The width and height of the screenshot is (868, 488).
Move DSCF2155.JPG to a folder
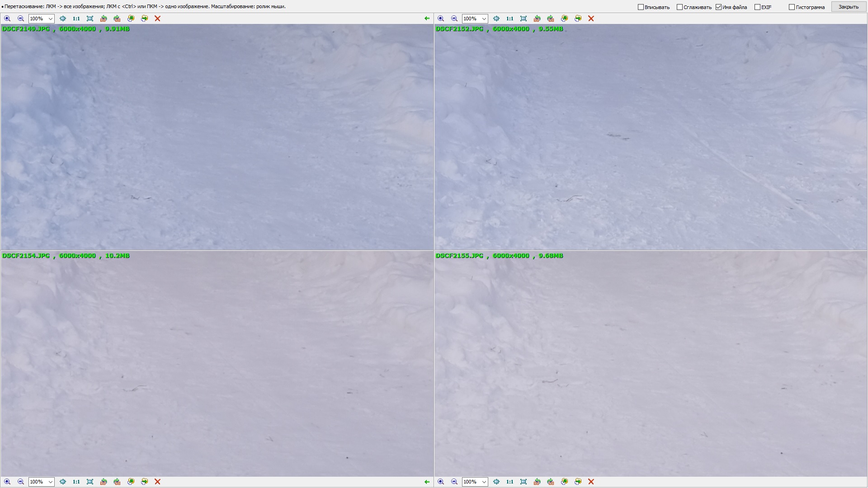[x=578, y=482]
